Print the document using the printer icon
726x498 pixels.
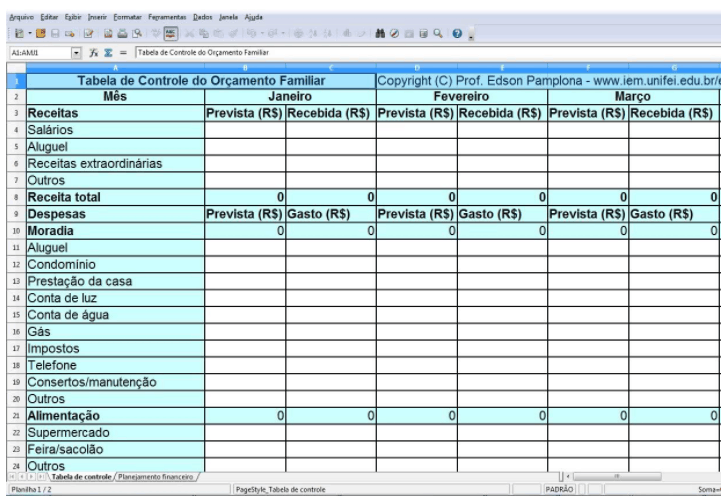click(x=121, y=32)
